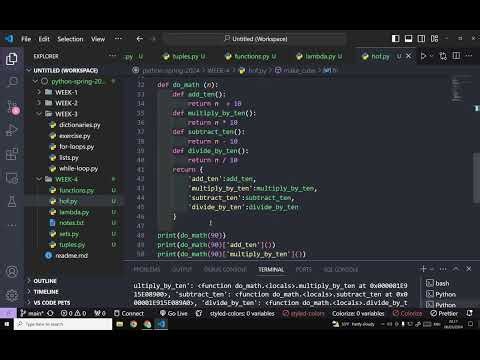Open editor More Actions ellipsis
Viewport: 480px width, 360px height.
(x=469, y=56)
